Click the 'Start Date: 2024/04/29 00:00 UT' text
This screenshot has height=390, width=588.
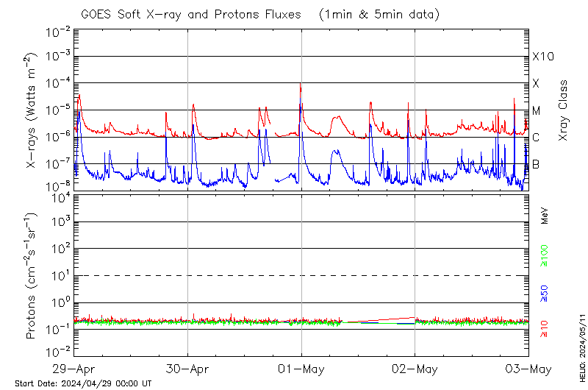[x=83, y=383]
